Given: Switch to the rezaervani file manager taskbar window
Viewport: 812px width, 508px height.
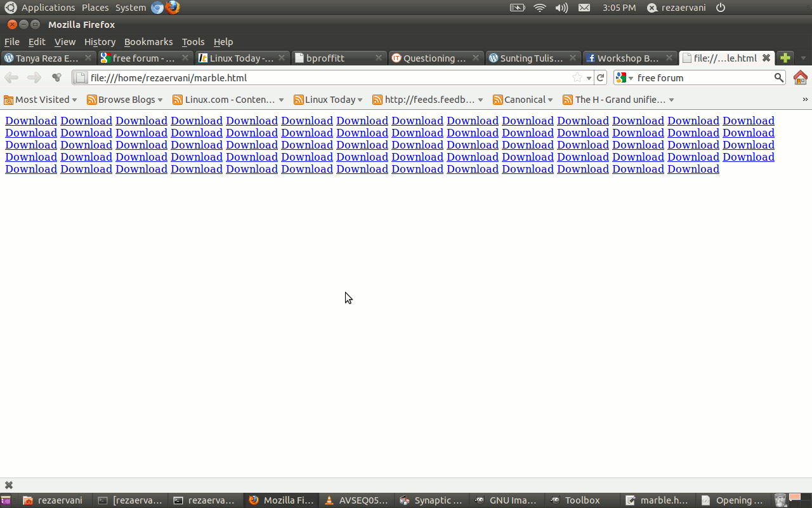Looking at the screenshot, I should [55, 500].
